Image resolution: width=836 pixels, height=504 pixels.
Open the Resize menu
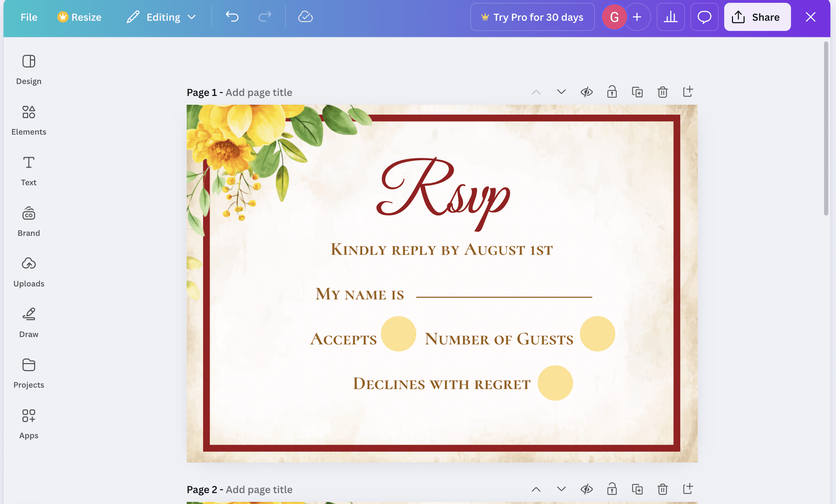(x=79, y=17)
